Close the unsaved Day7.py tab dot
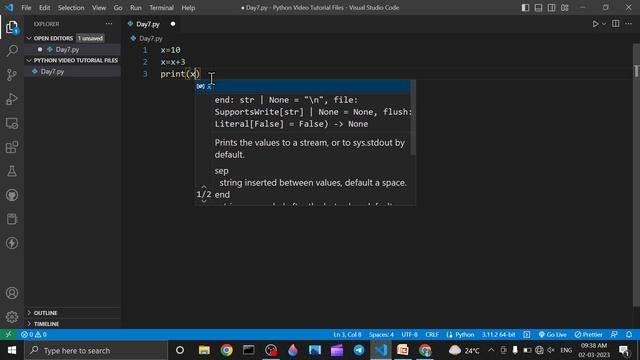The height and width of the screenshot is (360, 640). click(x=173, y=24)
